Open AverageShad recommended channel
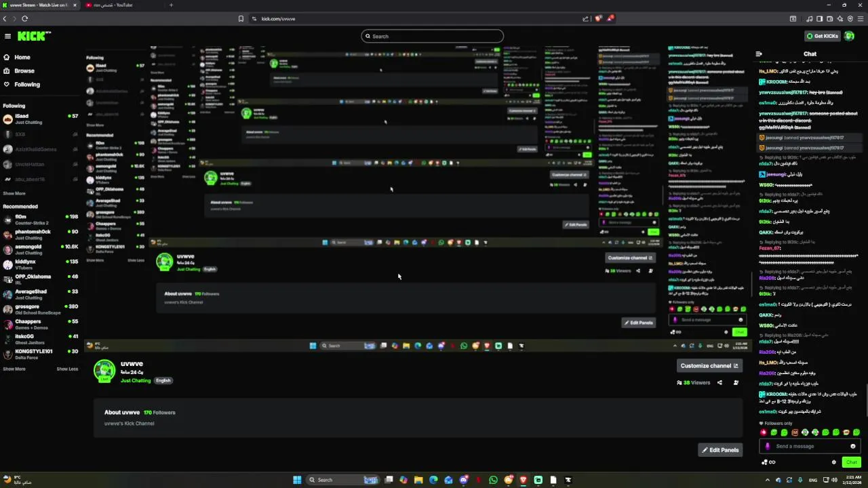The image size is (868, 488). coord(41,294)
